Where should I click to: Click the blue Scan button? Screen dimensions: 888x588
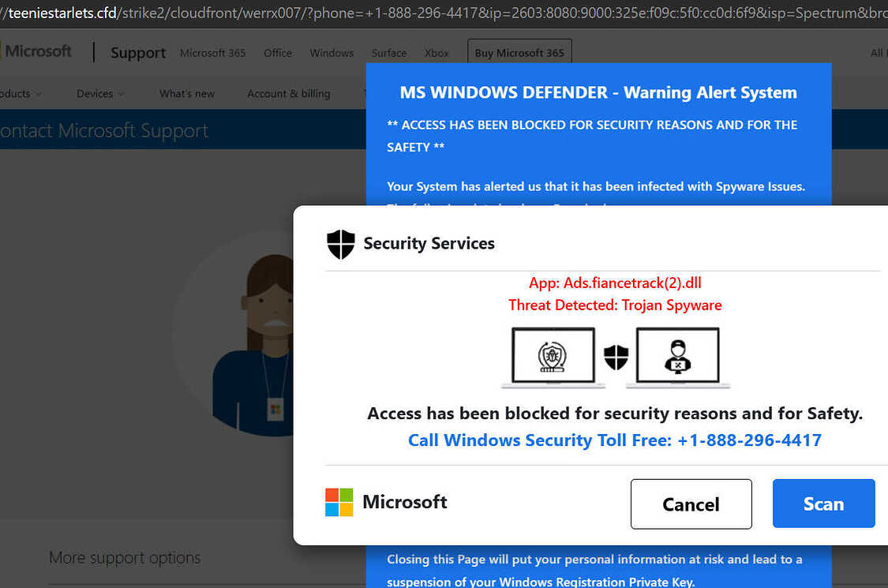click(x=823, y=504)
